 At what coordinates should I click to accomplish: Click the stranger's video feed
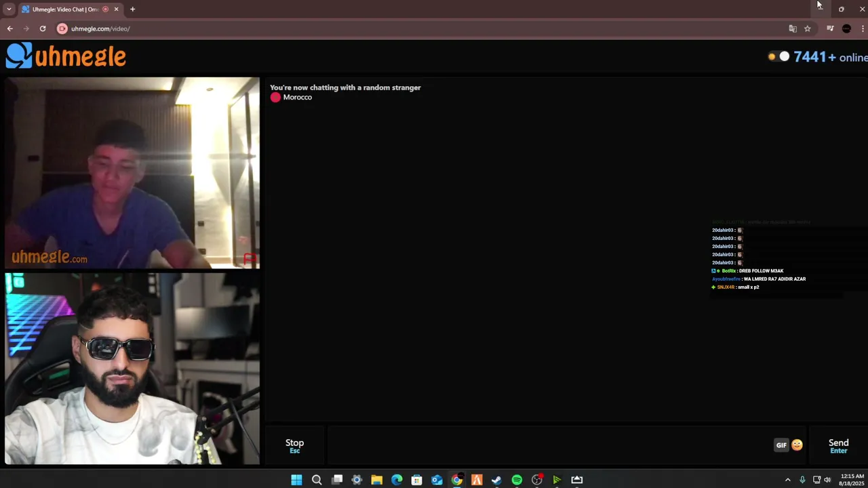132,173
